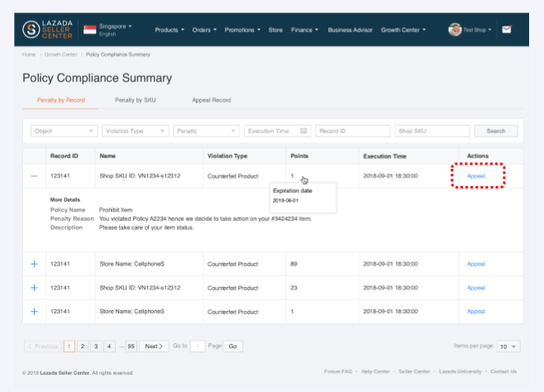Click the Previous page button
544x392 pixels.
(43, 347)
